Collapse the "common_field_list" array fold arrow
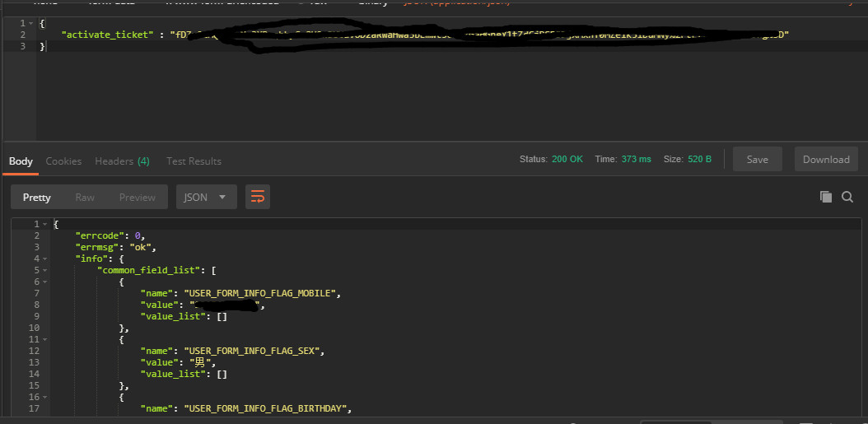Image resolution: width=868 pixels, height=424 pixels. tap(46, 270)
